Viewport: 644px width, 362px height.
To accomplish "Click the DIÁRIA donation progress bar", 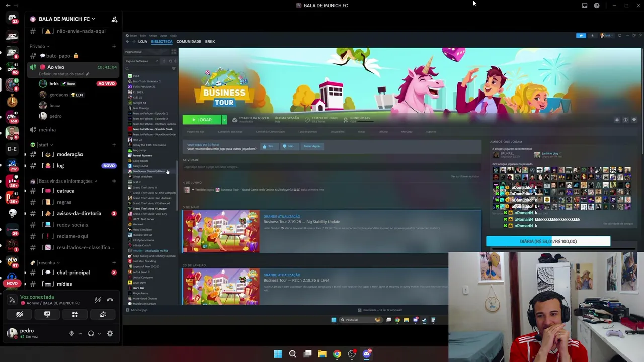I will pyautogui.click(x=548, y=241).
